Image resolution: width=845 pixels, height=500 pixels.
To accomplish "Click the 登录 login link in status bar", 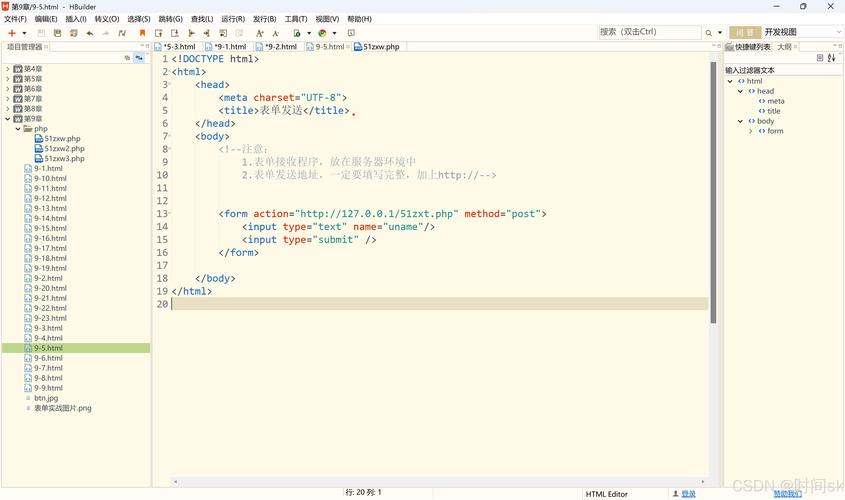I will point(688,493).
